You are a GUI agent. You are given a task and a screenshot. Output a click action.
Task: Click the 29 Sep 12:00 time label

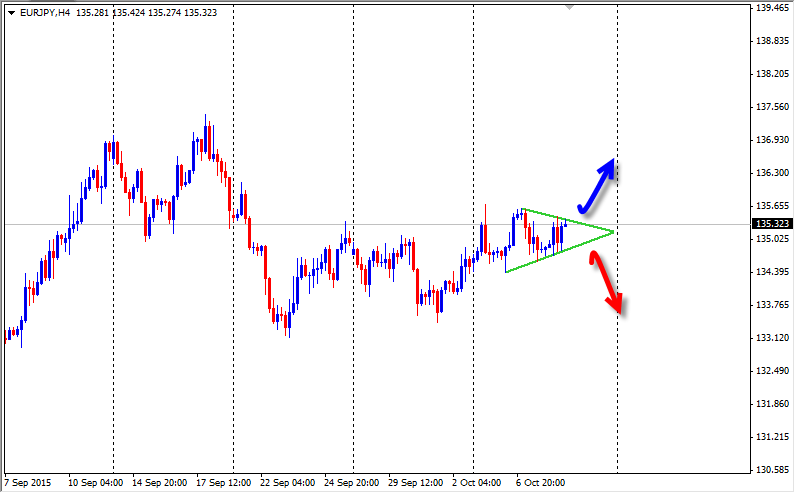coord(415,482)
